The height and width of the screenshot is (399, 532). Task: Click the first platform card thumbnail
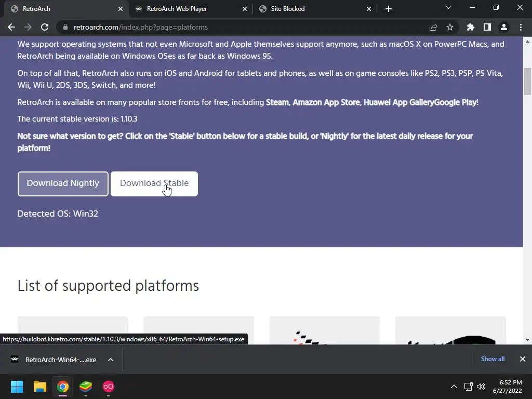pos(73,330)
